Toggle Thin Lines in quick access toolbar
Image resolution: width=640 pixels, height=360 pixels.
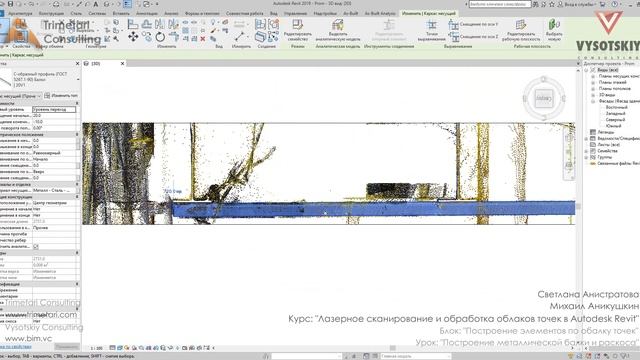[127, 4]
